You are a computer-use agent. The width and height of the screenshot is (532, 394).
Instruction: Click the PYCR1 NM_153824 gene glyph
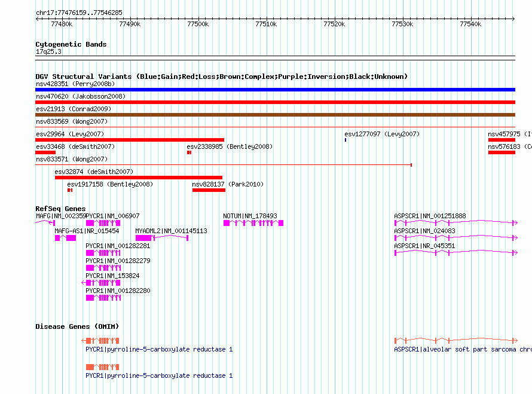(101, 283)
